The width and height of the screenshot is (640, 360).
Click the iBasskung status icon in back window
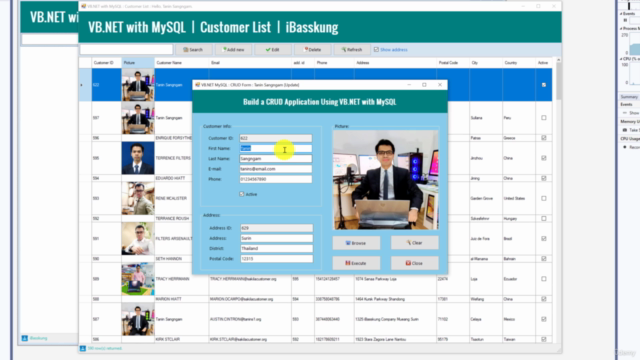(x=24, y=338)
